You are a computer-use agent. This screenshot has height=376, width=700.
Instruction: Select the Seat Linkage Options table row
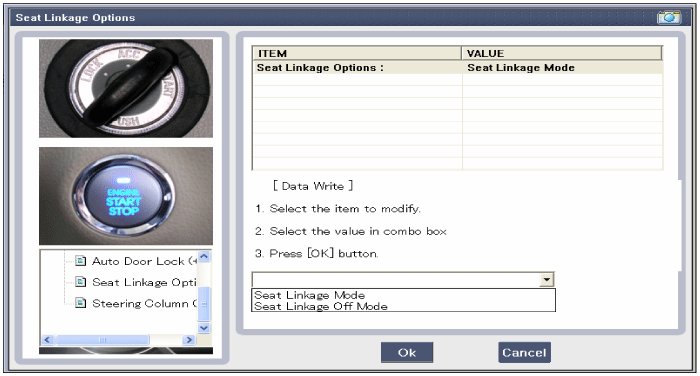(x=458, y=68)
